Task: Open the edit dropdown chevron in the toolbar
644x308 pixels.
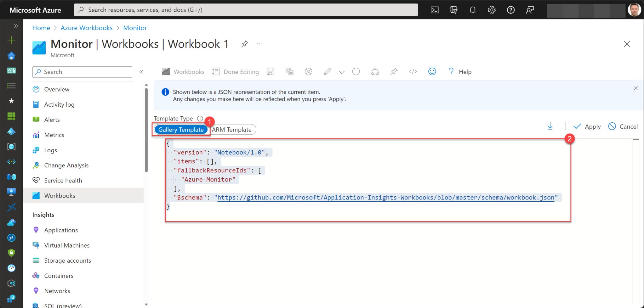Action: pos(342,72)
